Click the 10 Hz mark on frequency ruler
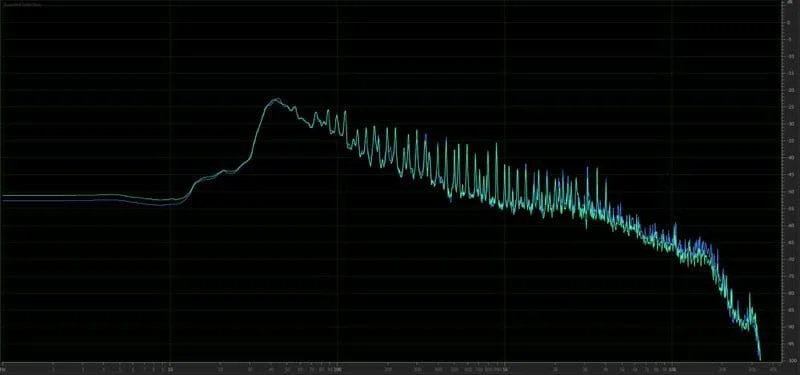Viewport: 800px width, 375px height. [170, 369]
